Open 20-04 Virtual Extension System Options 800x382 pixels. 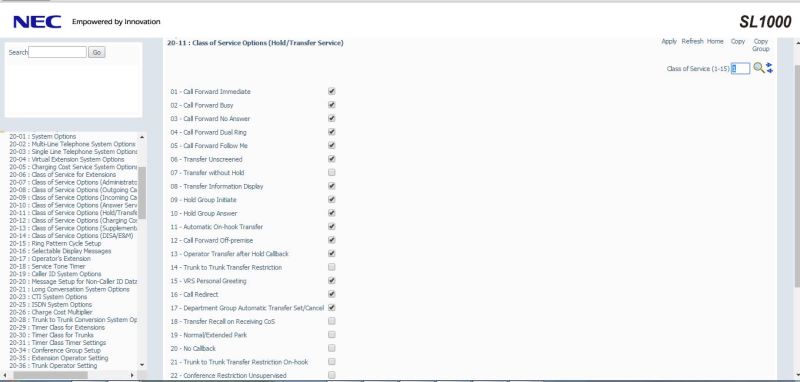67,160
